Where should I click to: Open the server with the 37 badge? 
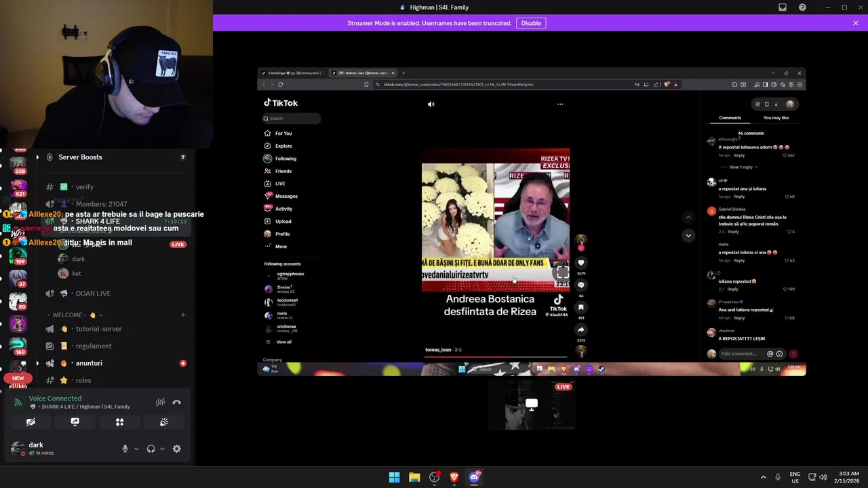click(x=18, y=277)
